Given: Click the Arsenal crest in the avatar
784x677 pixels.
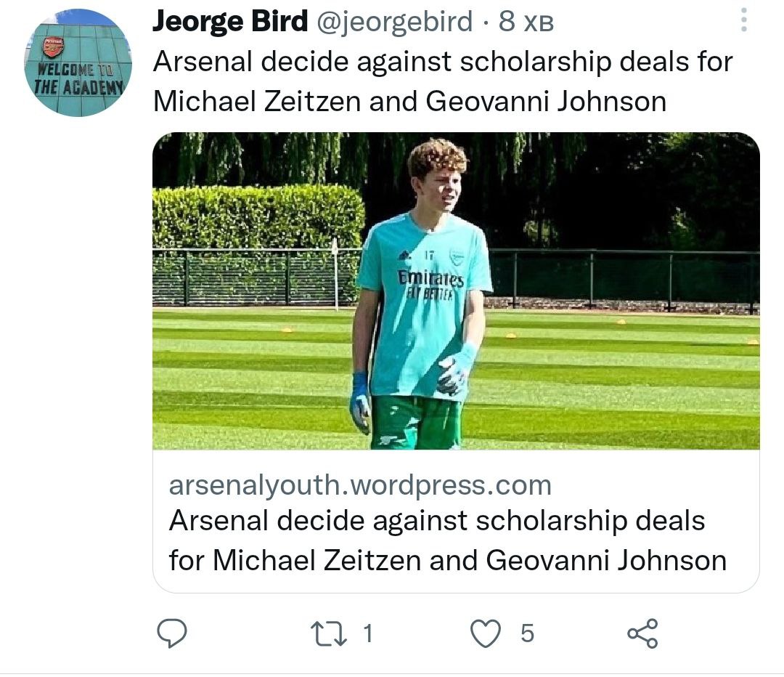Looking at the screenshot, I should tap(53, 47).
